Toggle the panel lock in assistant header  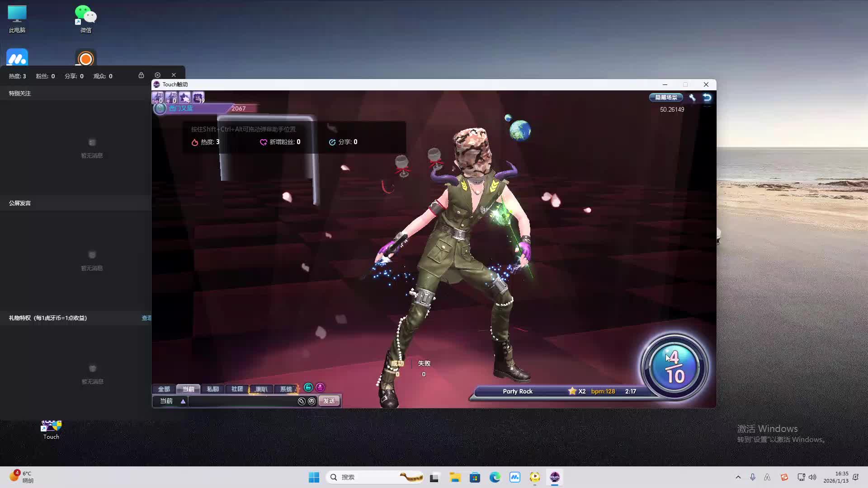tap(141, 75)
